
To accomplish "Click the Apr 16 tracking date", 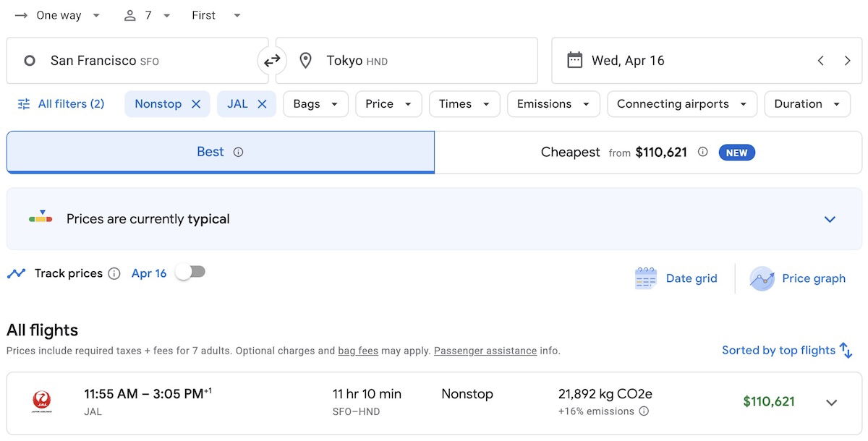I will click(x=149, y=273).
